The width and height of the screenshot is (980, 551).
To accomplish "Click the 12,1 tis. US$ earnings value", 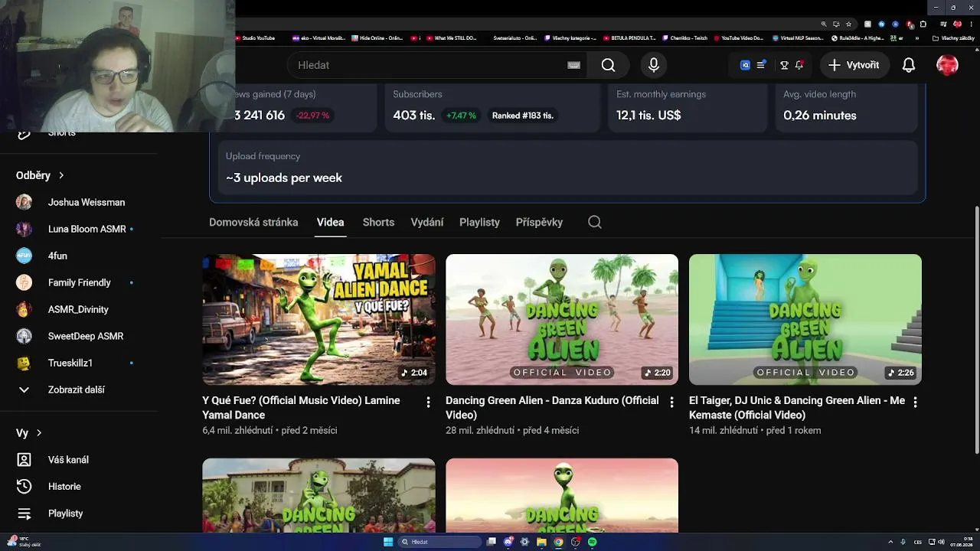I will pyautogui.click(x=648, y=116).
